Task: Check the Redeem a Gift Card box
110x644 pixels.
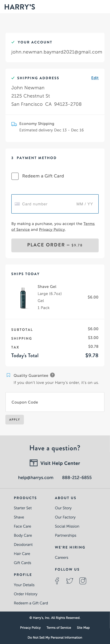Action: [15, 176]
